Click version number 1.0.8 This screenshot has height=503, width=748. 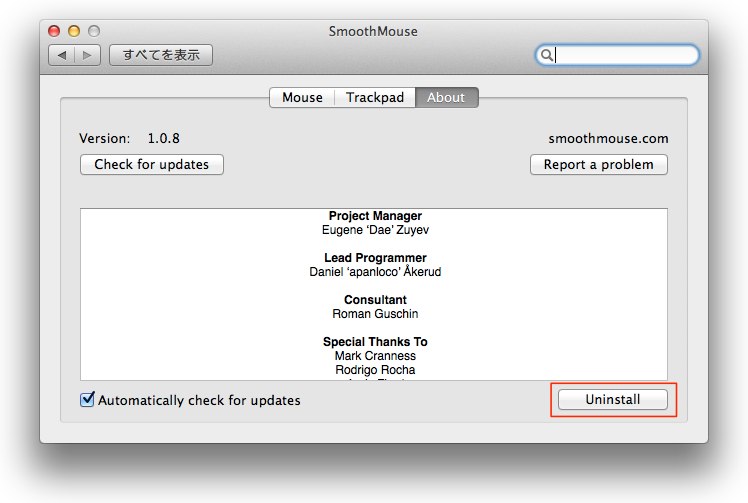164,138
